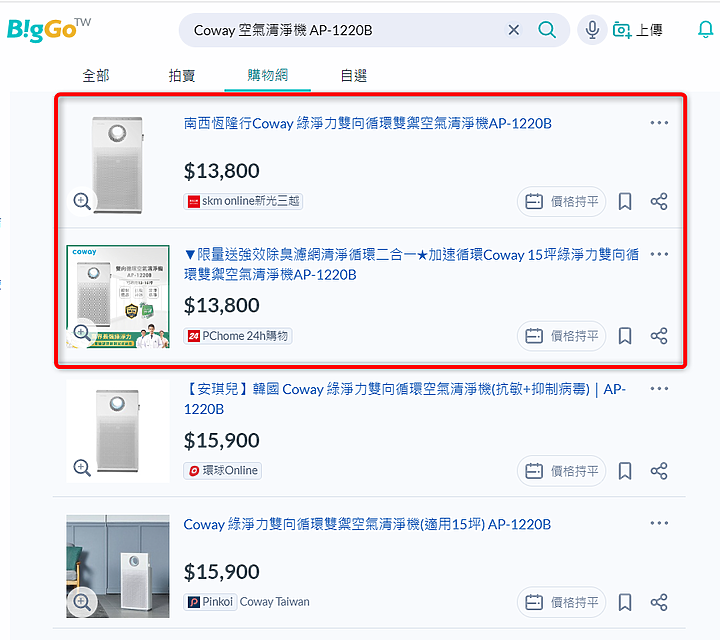Image resolution: width=720 pixels, height=640 pixels.
Task: Bookmark the Pinkoi listing
Action: click(x=624, y=602)
